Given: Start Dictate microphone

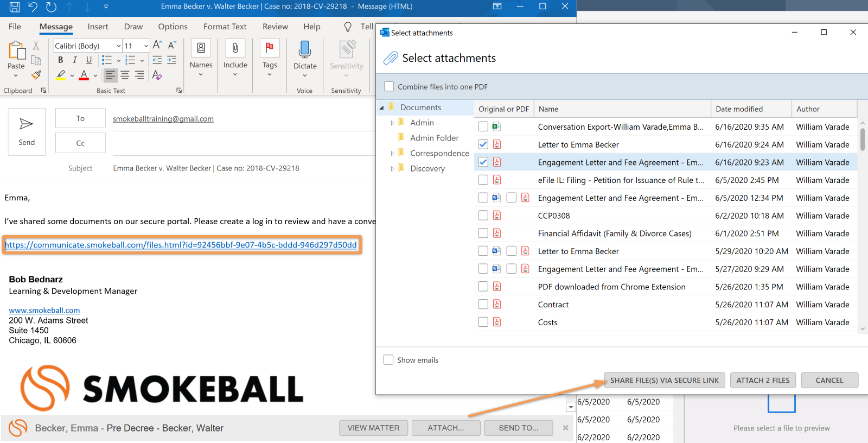Looking at the screenshot, I should pos(305,49).
